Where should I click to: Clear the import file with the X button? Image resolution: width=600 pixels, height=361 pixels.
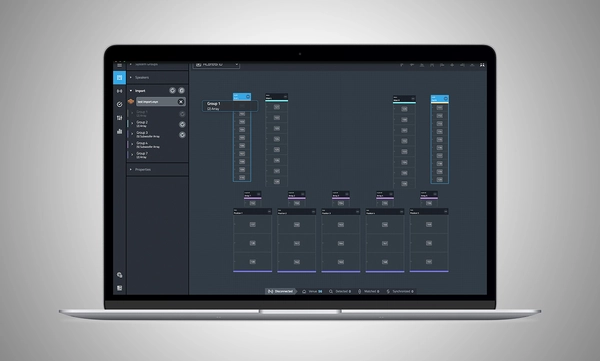click(x=181, y=101)
